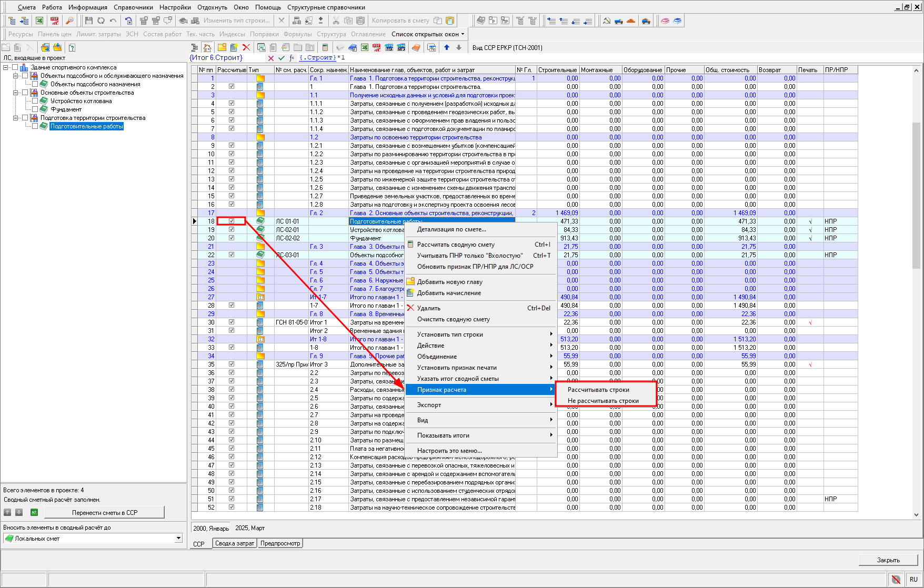Add new chapter with folder star icon

[222, 47]
